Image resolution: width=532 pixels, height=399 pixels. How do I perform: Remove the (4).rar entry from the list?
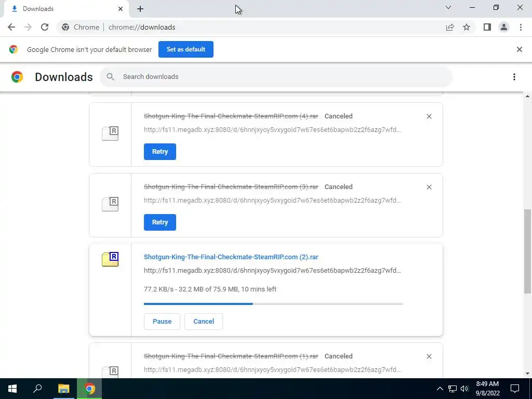(429, 116)
